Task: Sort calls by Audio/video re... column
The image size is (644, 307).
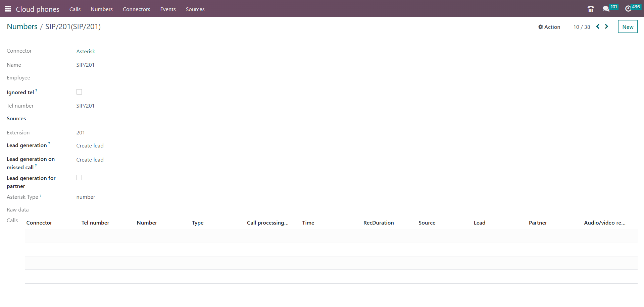Action: (605, 223)
